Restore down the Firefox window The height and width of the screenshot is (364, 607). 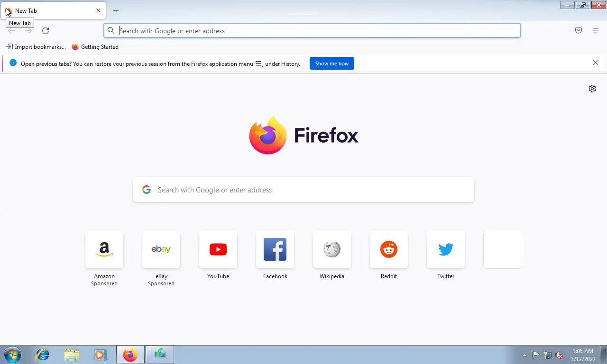point(583,5)
